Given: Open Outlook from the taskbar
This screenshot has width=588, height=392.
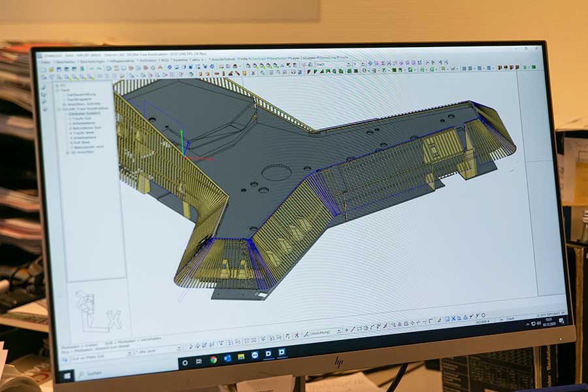Looking at the screenshot, I should 227,359.
